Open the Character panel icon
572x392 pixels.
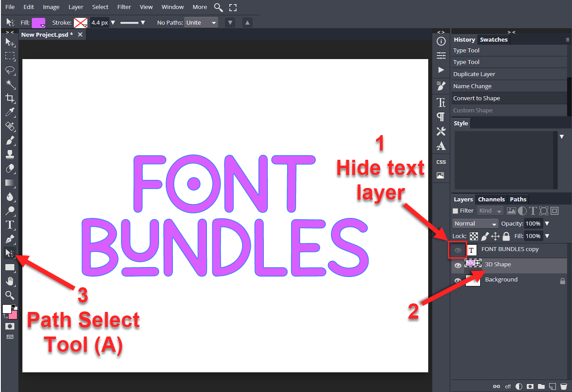coord(441,102)
